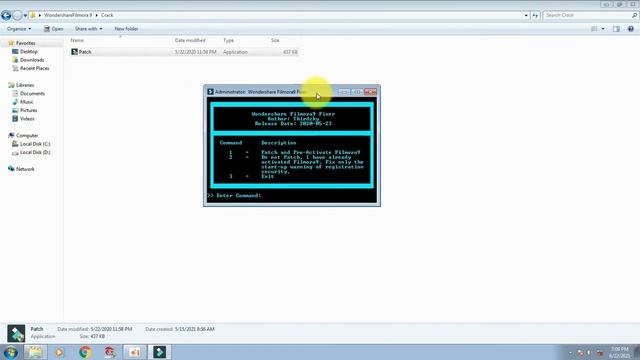Create a New folder
The image size is (640, 360).
(x=126, y=29)
